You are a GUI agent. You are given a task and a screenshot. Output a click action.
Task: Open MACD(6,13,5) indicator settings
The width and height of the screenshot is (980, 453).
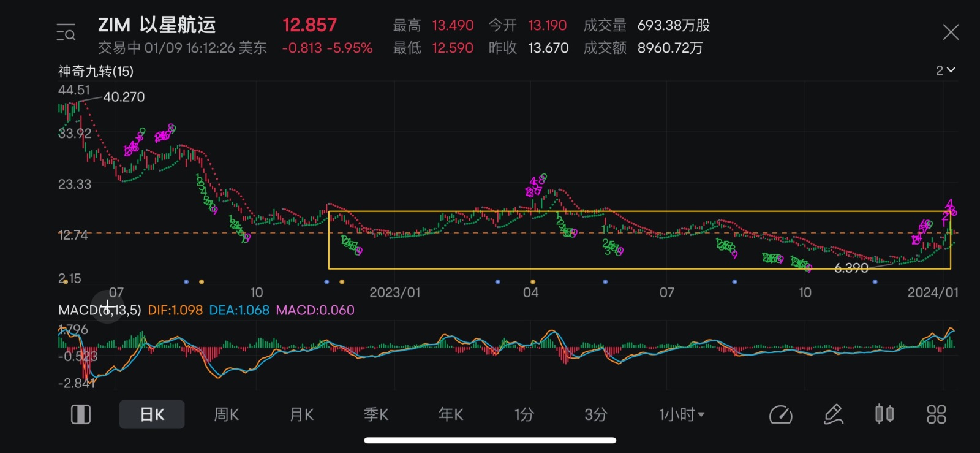pos(100,310)
